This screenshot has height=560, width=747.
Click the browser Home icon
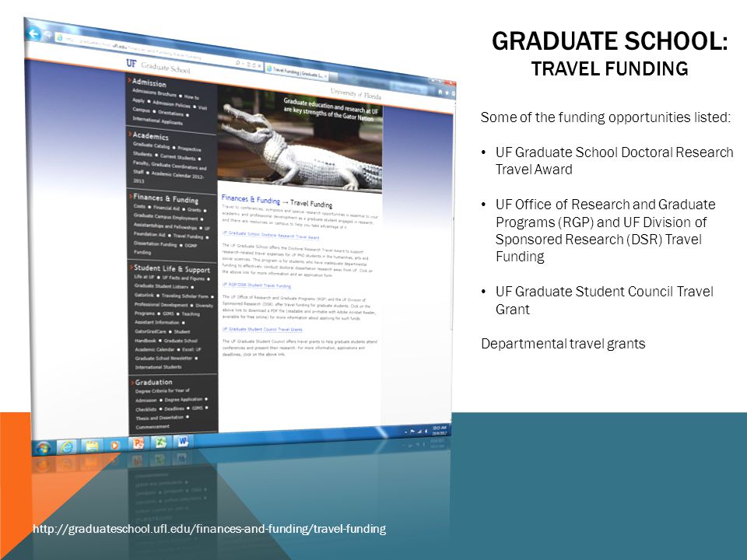440,92
